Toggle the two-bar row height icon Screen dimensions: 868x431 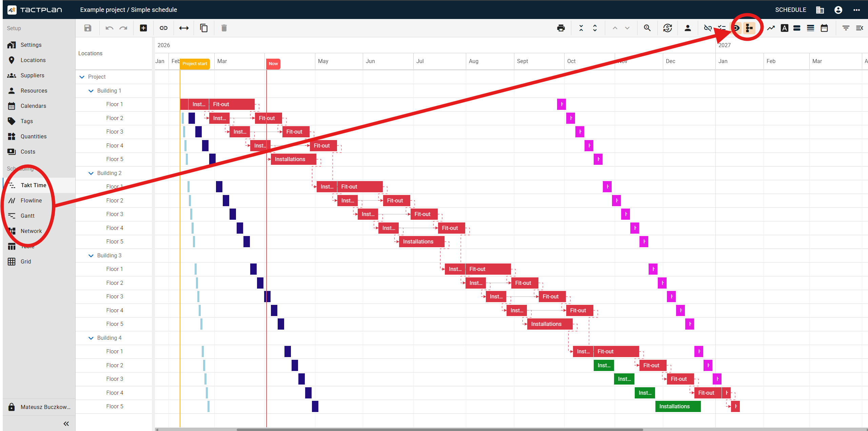coord(797,28)
